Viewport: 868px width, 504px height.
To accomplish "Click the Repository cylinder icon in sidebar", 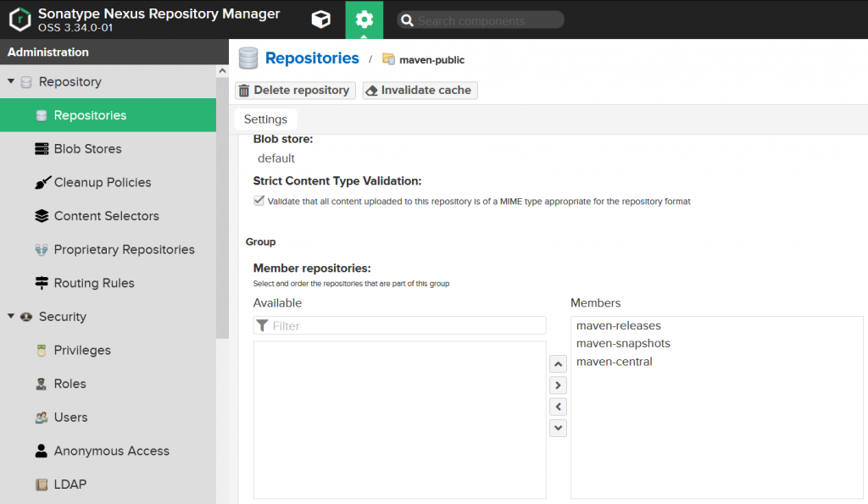I will (x=26, y=82).
